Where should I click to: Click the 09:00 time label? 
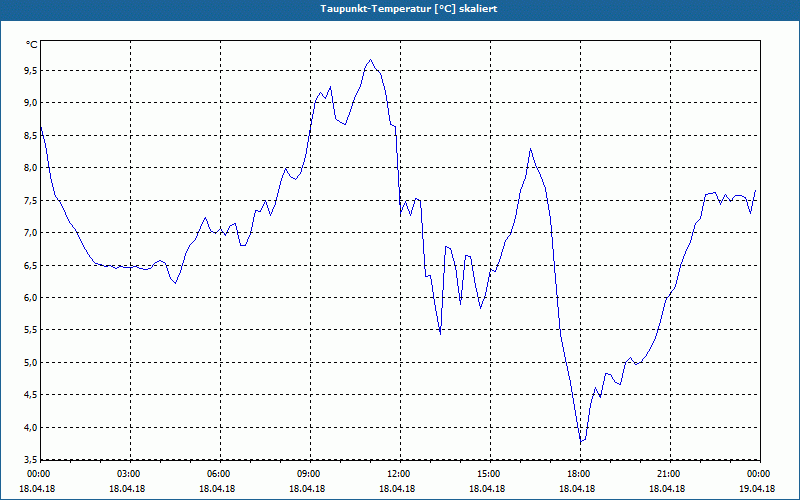tap(310, 474)
